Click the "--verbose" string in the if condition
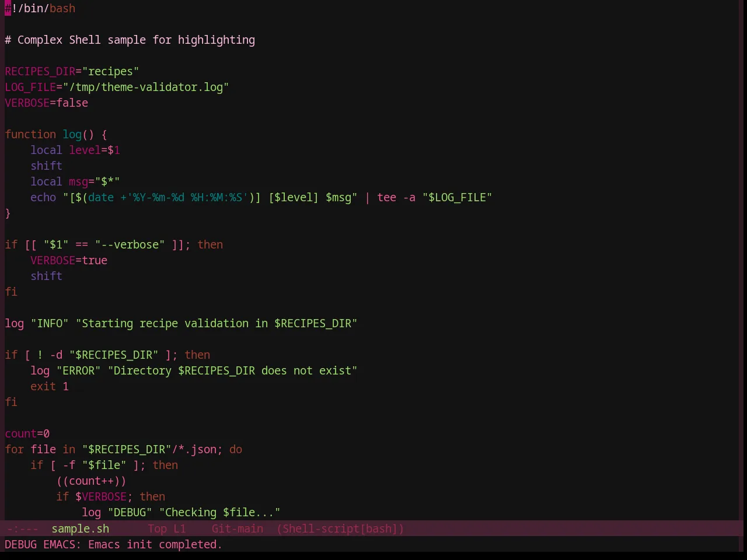Image resolution: width=747 pixels, height=560 pixels. click(130, 244)
